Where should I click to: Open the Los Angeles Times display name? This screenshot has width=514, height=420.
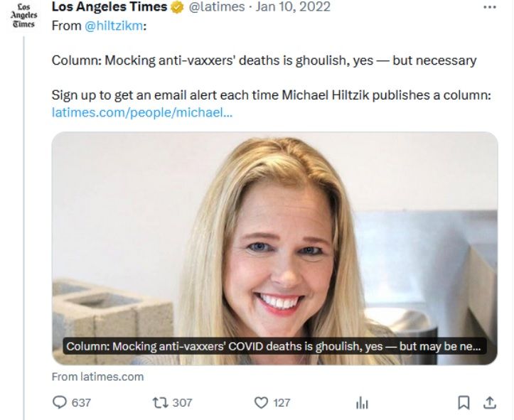(109, 8)
